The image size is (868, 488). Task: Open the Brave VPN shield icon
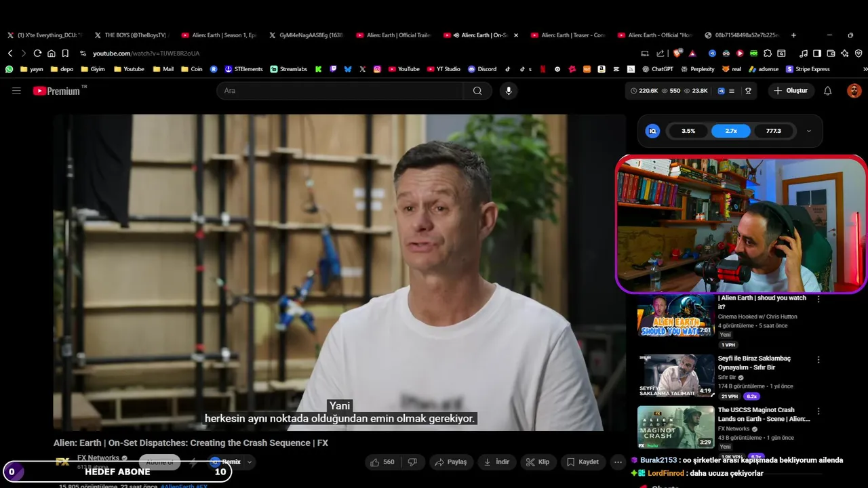pyautogui.click(x=859, y=54)
